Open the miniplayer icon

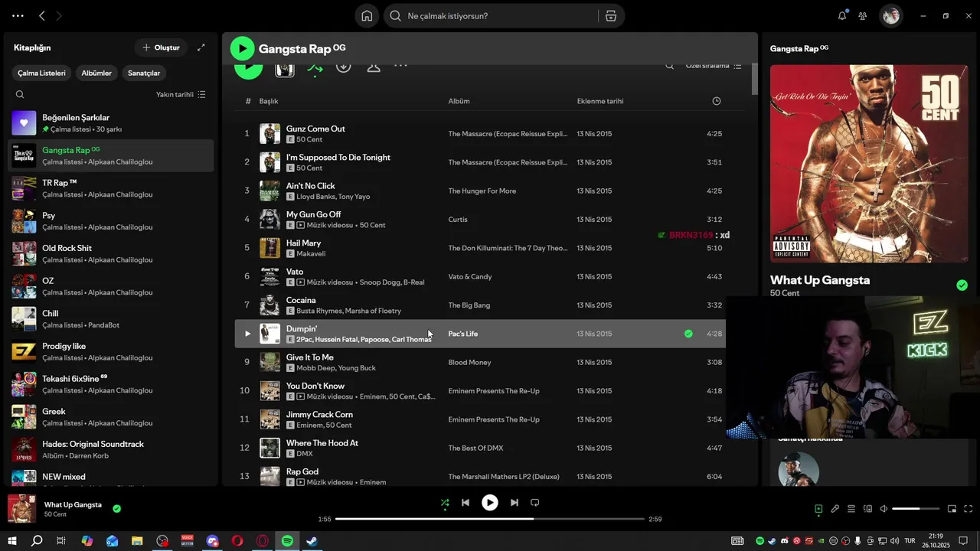(x=952, y=509)
